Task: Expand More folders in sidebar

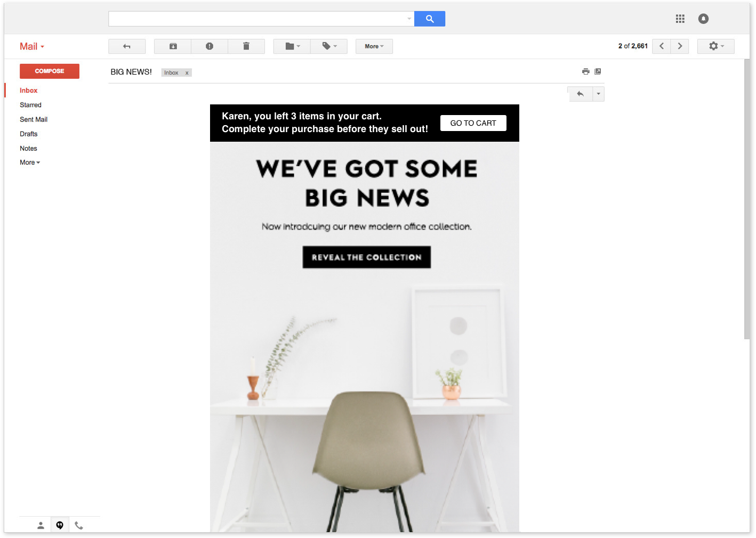Action: [x=30, y=162]
